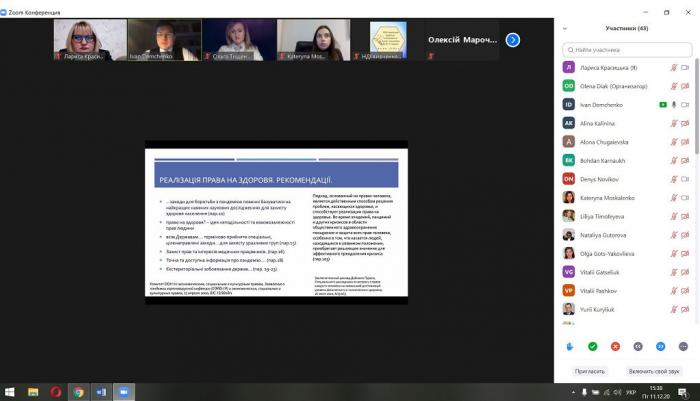Select Ivan Demchenko video thumbnail
700x401 pixels.
[x=165, y=40]
